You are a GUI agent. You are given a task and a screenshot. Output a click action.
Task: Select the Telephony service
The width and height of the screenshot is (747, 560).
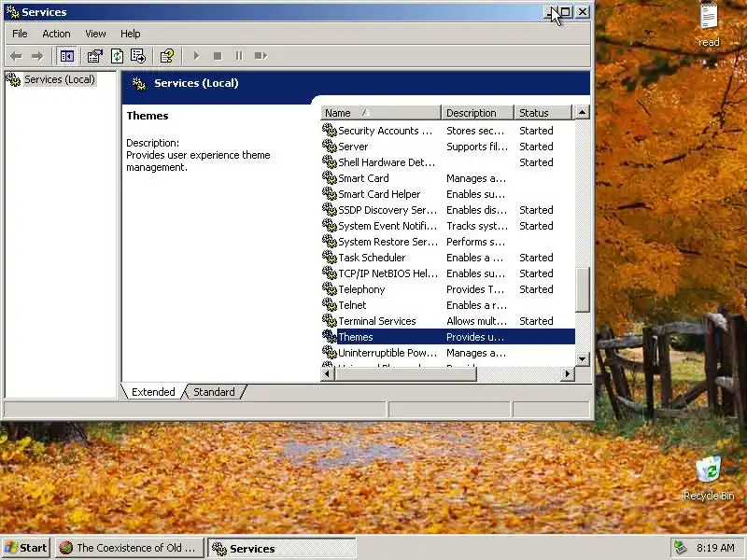click(x=448, y=289)
